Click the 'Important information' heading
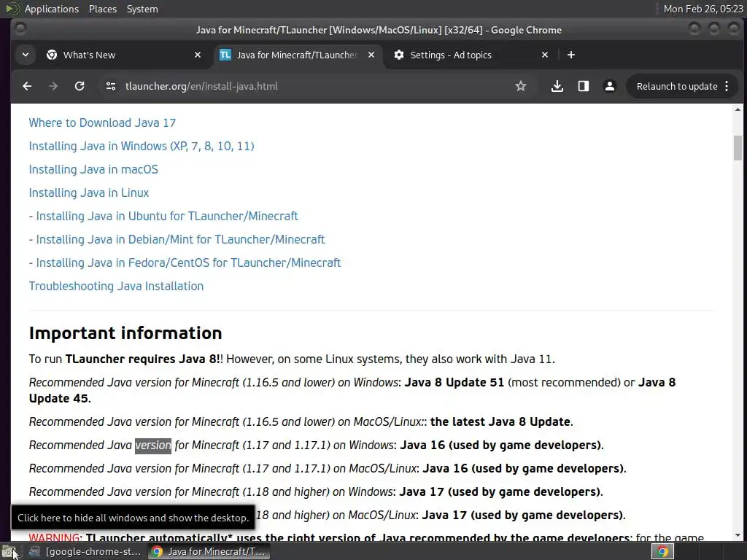Image resolution: width=747 pixels, height=560 pixels. (125, 332)
